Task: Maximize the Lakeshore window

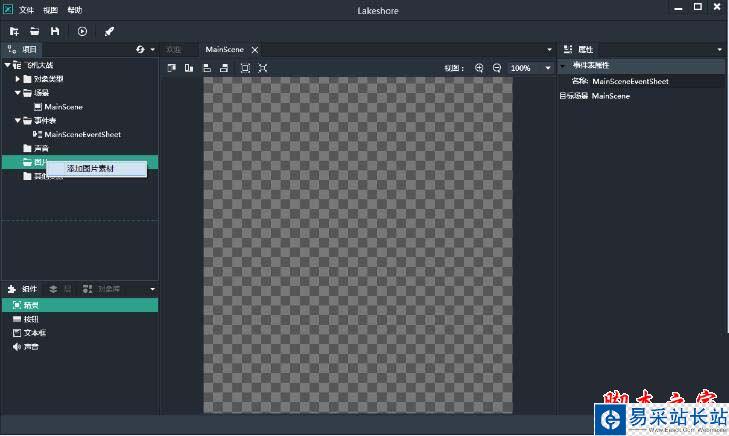Action: (x=698, y=7)
